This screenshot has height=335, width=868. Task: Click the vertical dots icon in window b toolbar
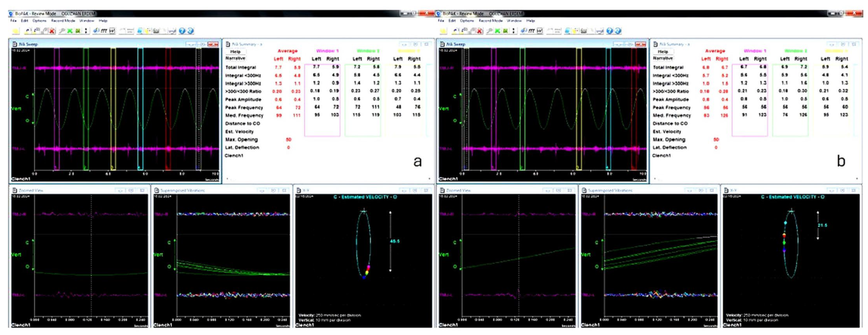click(x=513, y=31)
